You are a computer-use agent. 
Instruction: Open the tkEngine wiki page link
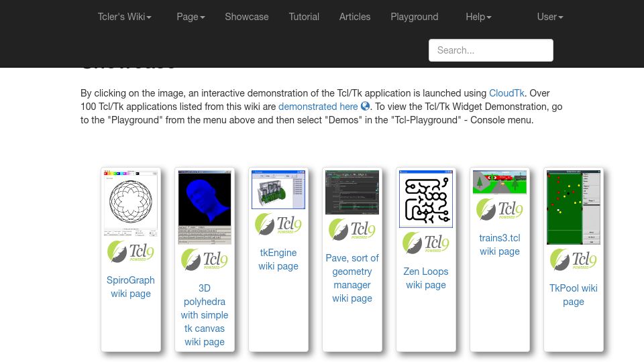(x=278, y=259)
